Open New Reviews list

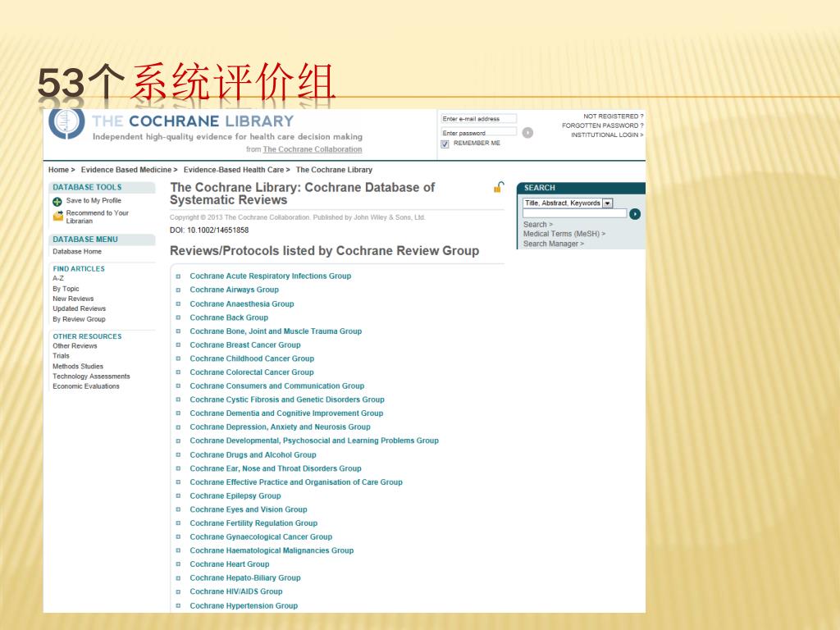pos(73,299)
